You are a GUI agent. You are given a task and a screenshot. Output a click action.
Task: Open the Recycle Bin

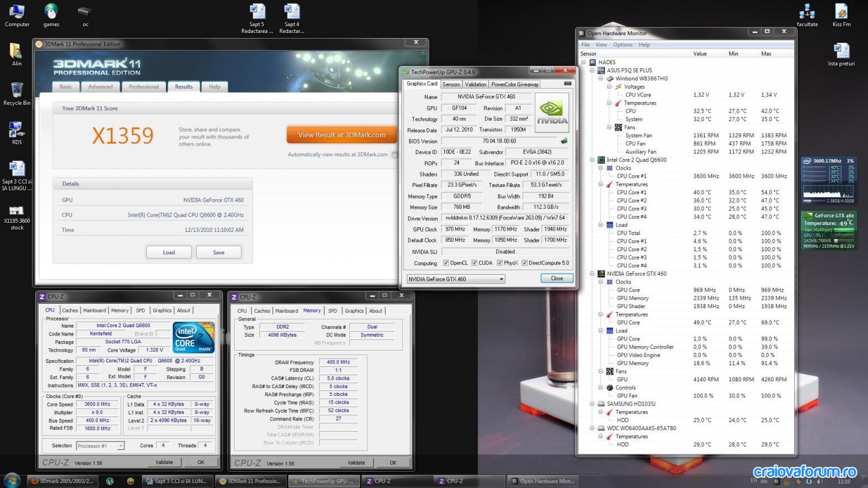pyautogui.click(x=17, y=94)
